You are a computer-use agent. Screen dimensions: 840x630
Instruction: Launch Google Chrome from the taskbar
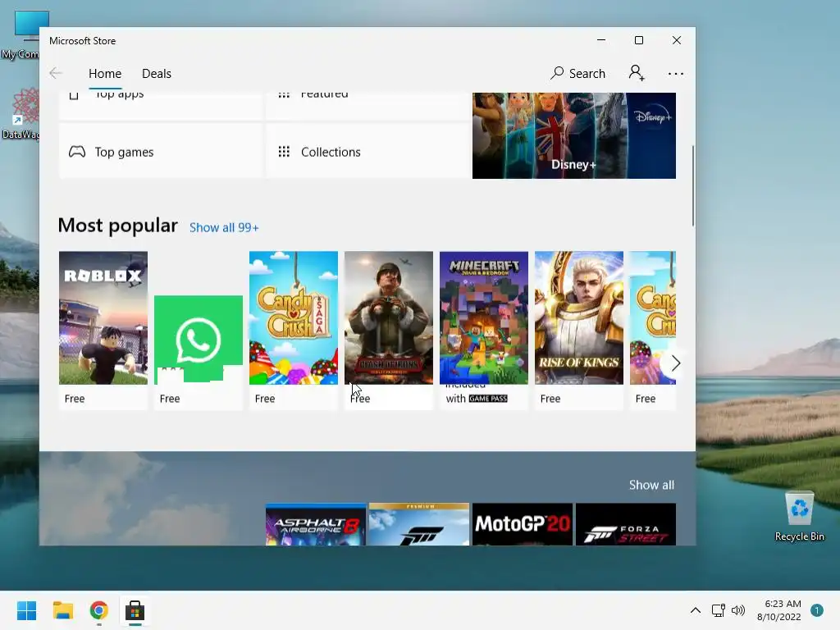tap(98, 610)
